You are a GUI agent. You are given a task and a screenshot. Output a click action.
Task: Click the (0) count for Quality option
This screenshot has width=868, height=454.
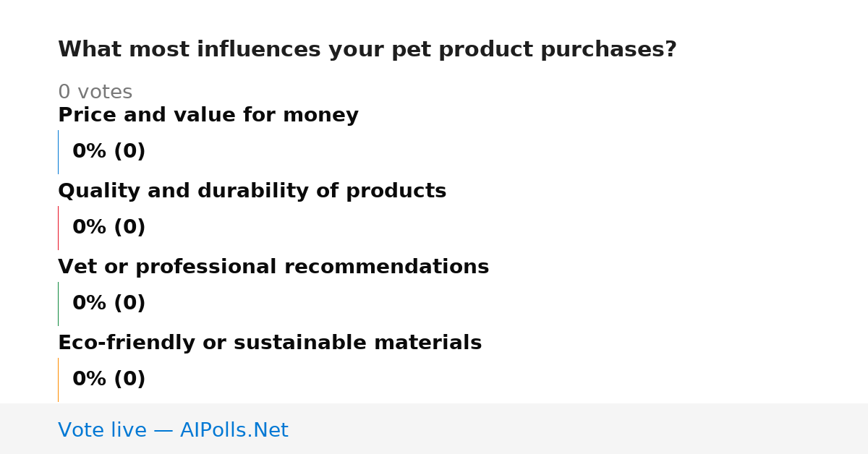(x=129, y=228)
